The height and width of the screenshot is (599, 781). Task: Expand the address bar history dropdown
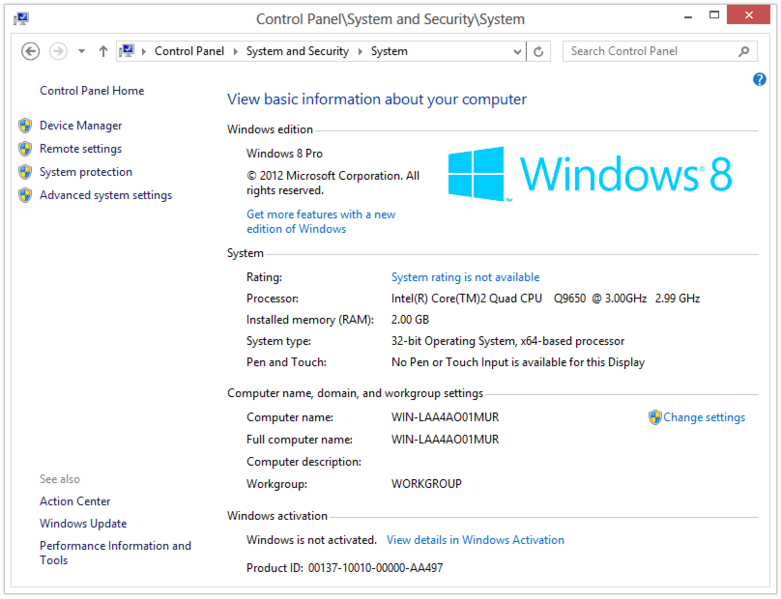coord(517,52)
